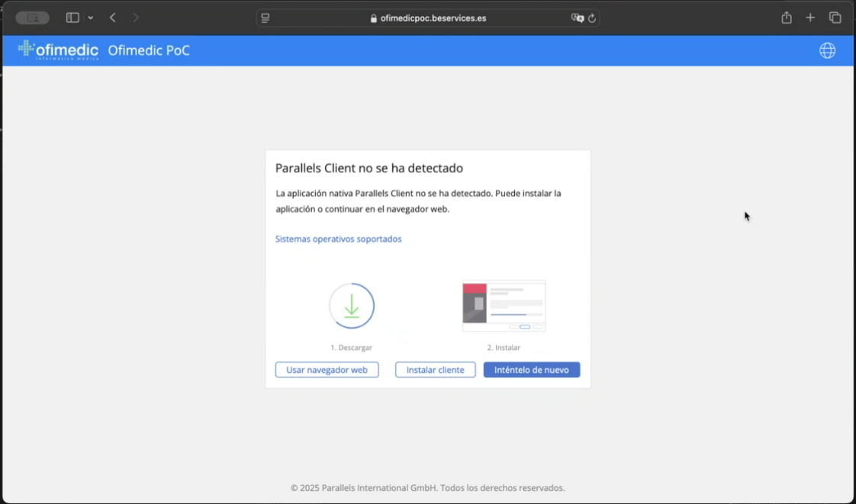
Task: Click the address bar URL ofimedicpoc.beservices.es
Action: pos(433,18)
